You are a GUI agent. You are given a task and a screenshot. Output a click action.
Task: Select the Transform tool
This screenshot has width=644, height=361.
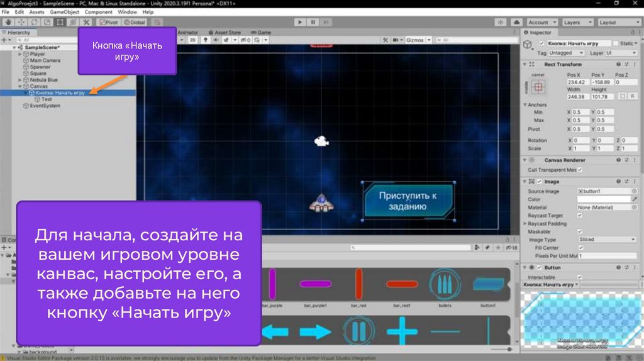[73, 22]
